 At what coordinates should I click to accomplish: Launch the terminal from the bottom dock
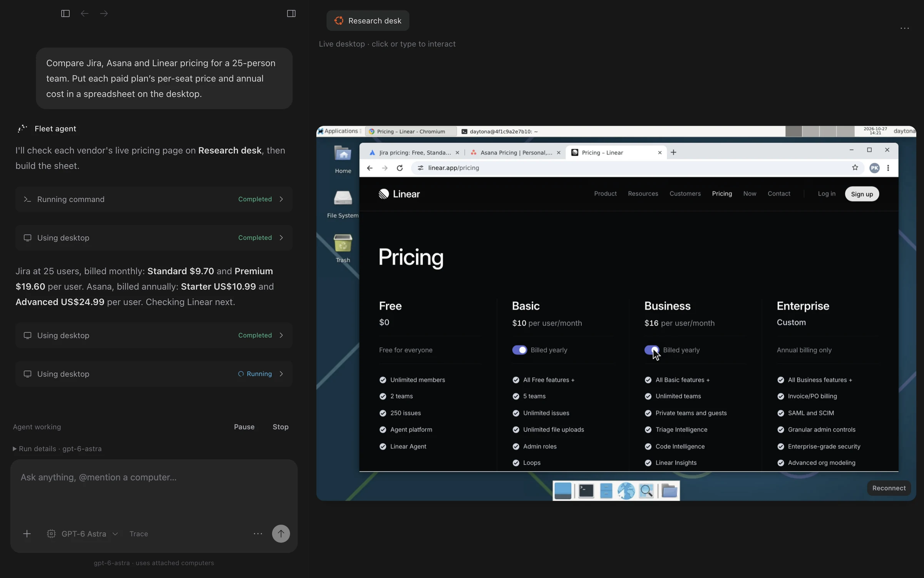(586, 491)
